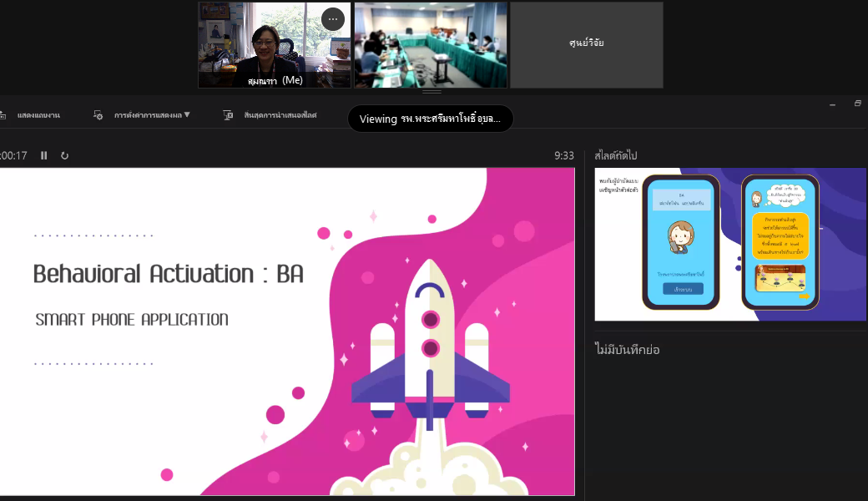Reset the presentation timer
Viewport: 868px width, 501px height.
click(64, 155)
